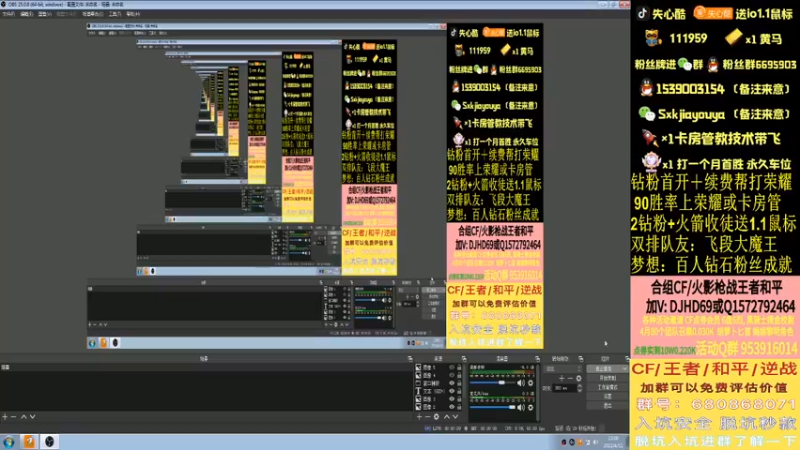This screenshot has height=450, width=800.
Task: Adjust the transition duration spinner arrows
Action: (x=579, y=388)
